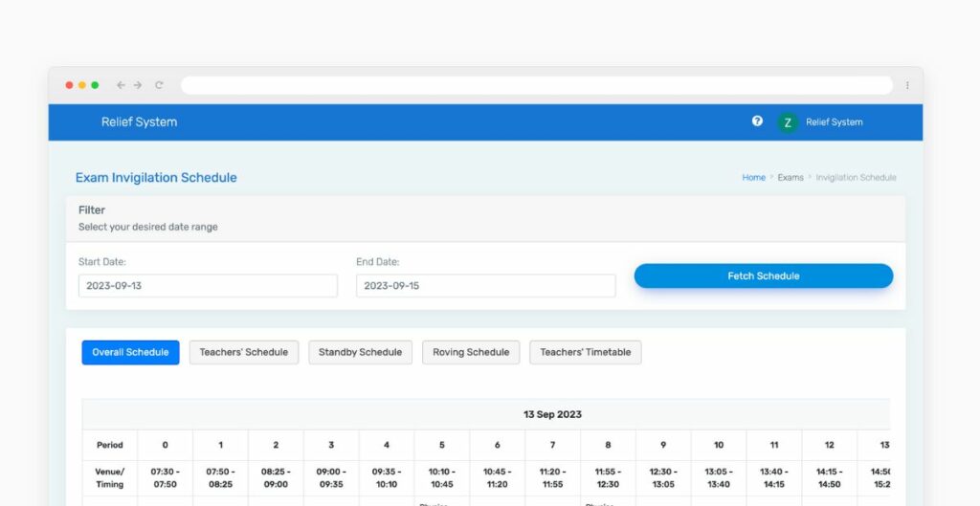Click the help question mark icon
The height and width of the screenshot is (506, 980).
[757, 121]
